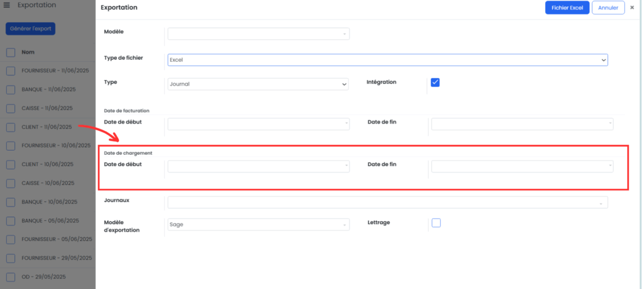Close the Exportation panel with X
Viewport: 644px width, 289px height.
[x=632, y=8]
